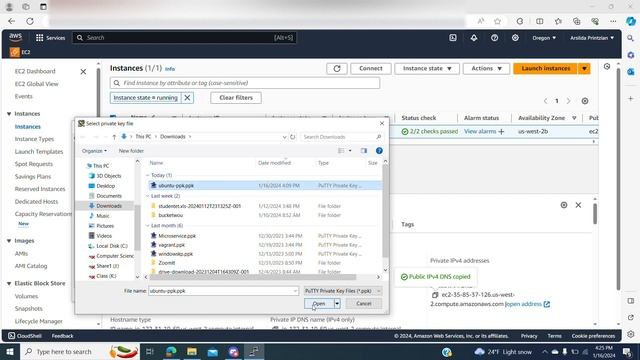Screen dimensions: 640x360
Task: Open the Organize menu in dialog
Action: [94, 151]
